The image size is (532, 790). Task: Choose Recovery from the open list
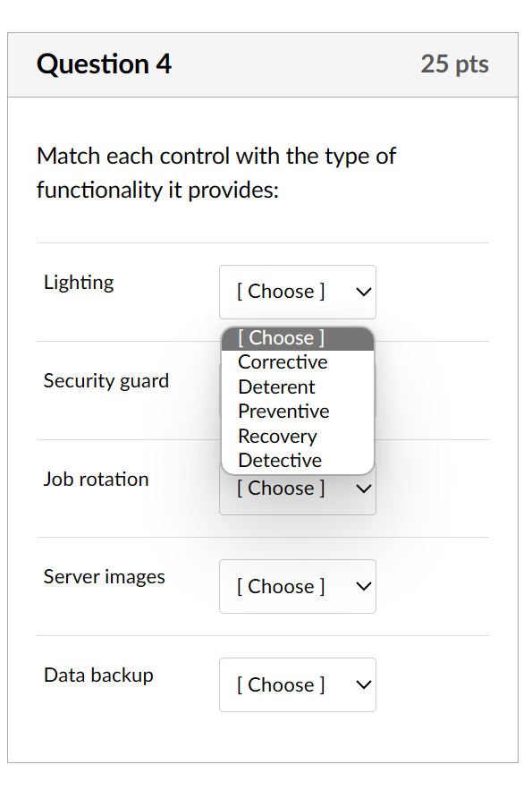pos(277,436)
